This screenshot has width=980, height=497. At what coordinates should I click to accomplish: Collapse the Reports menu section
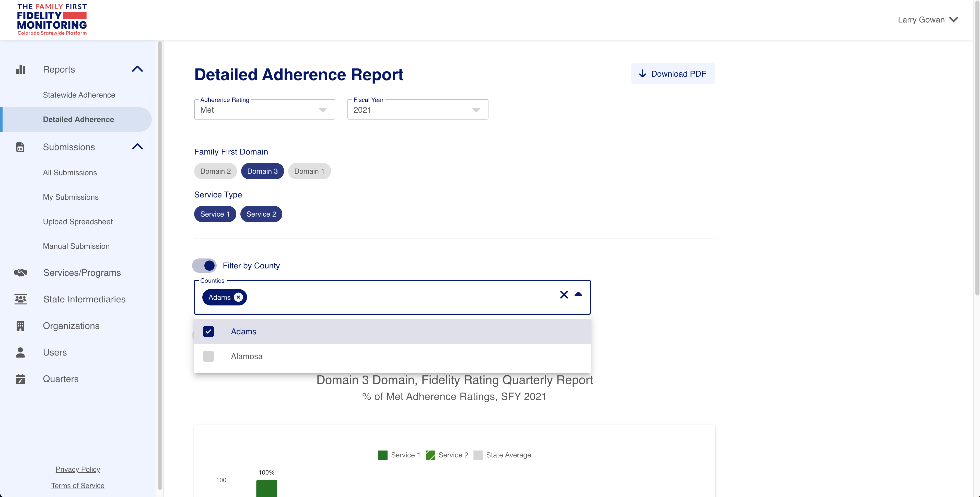pyautogui.click(x=137, y=69)
